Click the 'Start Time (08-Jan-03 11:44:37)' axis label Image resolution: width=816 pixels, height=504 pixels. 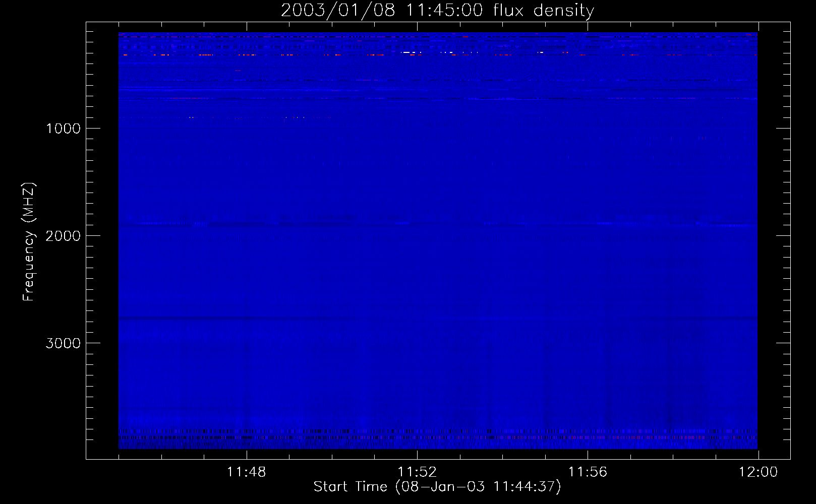pyautogui.click(x=437, y=486)
